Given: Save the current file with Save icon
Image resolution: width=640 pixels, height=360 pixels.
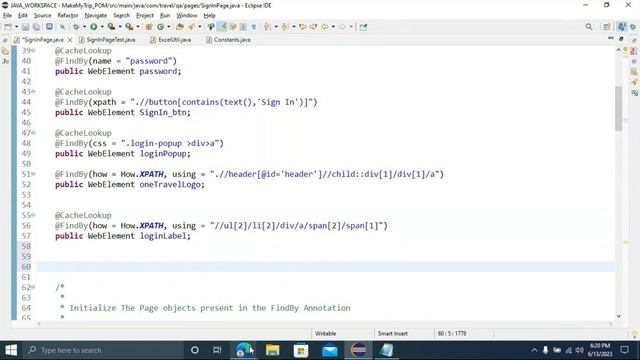Looking at the screenshot, I should (25, 27).
